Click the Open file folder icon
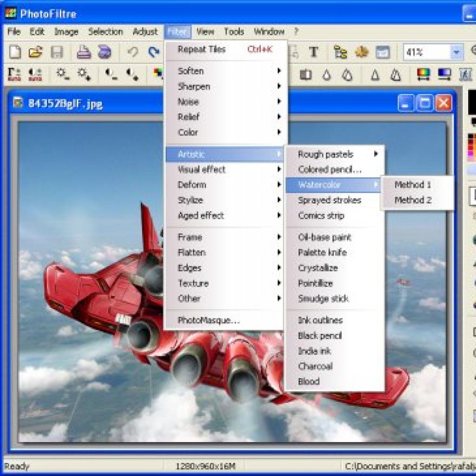This screenshot has width=476, height=476. pyautogui.click(x=35, y=52)
